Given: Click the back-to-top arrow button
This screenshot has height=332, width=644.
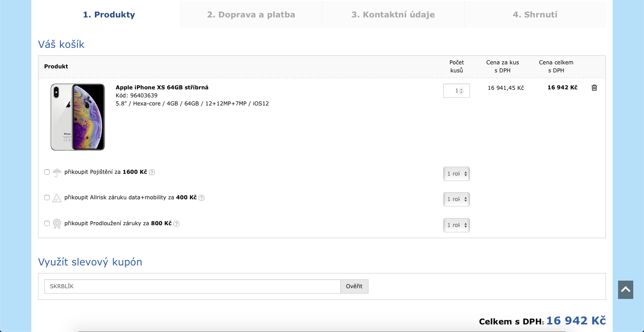Looking at the screenshot, I should point(626,290).
